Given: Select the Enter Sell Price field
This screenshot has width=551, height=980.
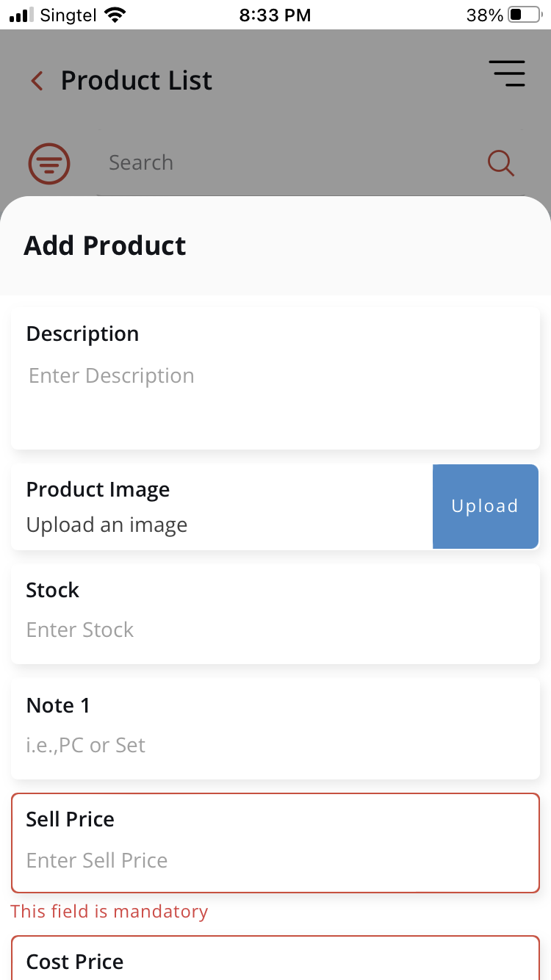Looking at the screenshot, I should click(275, 843).
